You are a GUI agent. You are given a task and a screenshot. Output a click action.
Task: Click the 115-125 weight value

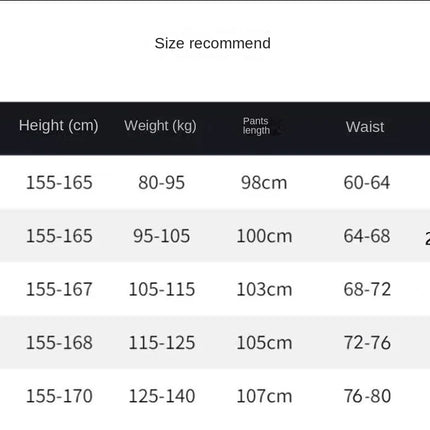162,343
